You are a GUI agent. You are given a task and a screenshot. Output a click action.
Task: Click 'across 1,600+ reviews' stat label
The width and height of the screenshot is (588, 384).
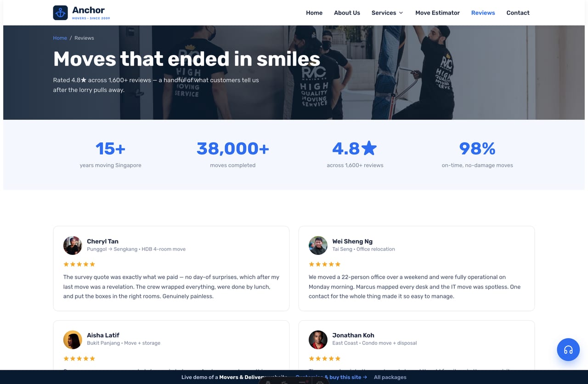pyautogui.click(x=355, y=165)
